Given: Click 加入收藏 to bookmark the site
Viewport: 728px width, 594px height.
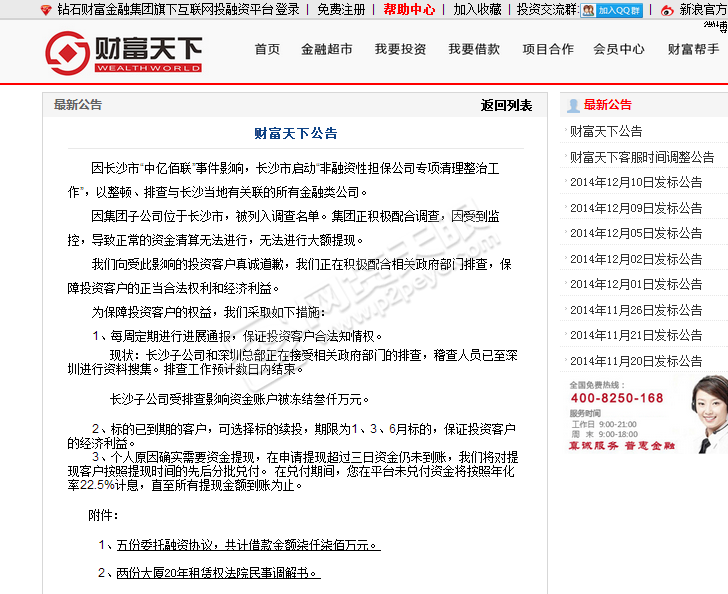Looking at the screenshot, I should pos(477,9).
